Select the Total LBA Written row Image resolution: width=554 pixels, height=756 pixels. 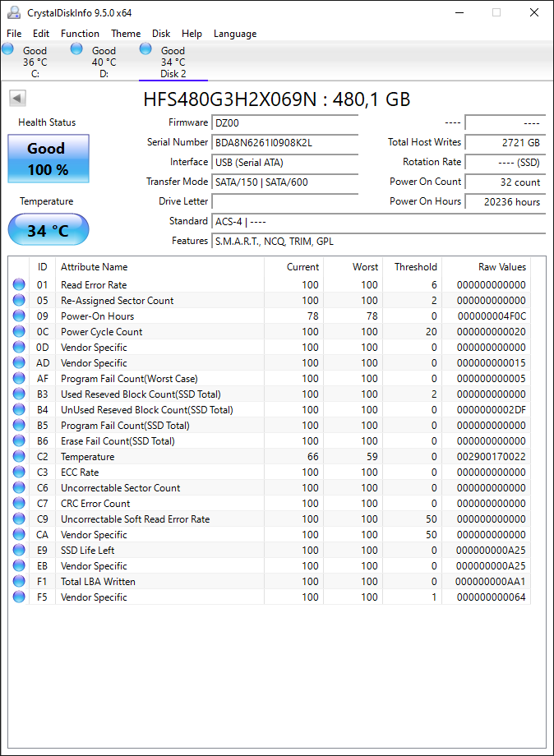tap(269, 582)
